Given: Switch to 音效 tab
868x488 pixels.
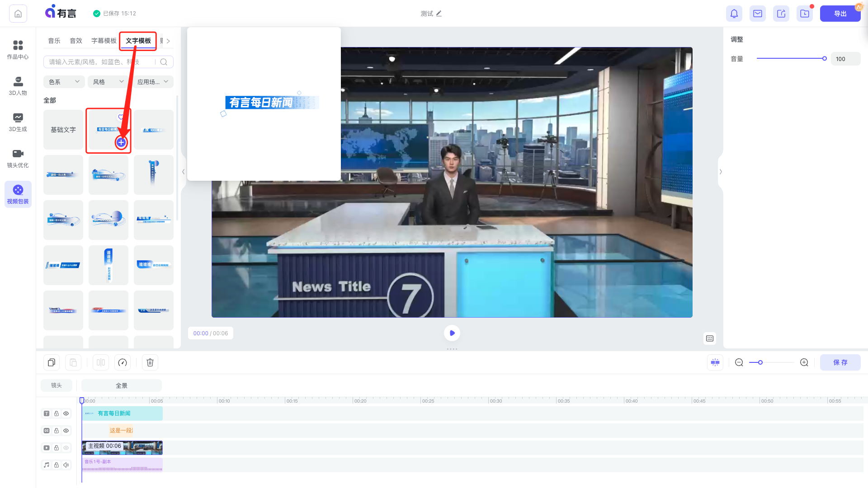Looking at the screenshot, I should 76,41.
